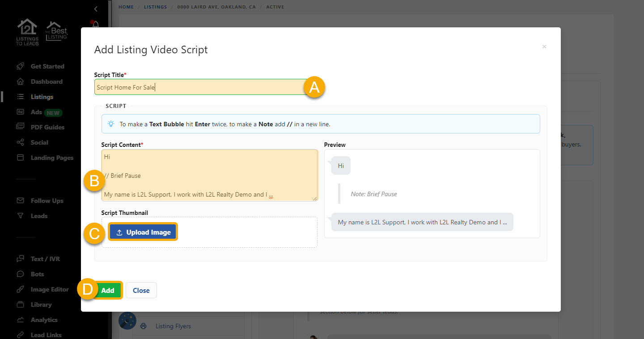Image resolution: width=644 pixels, height=339 pixels.
Task: Click the Upload Image button
Action: (x=143, y=232)
